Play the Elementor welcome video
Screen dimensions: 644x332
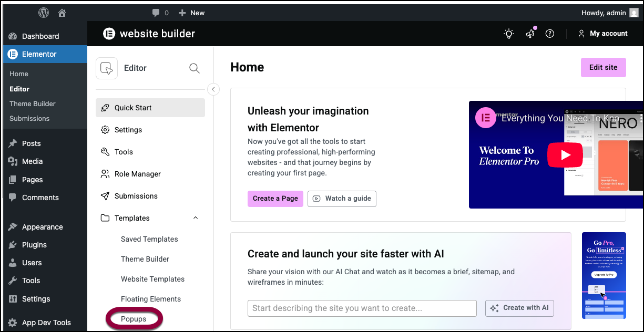coord(565,155)
